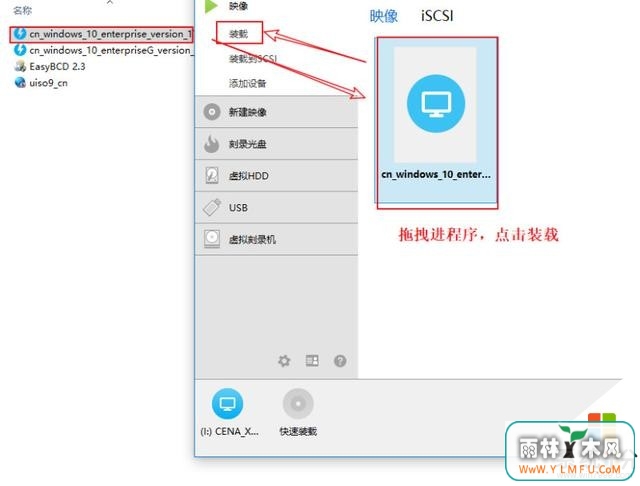Screen dimensions: 640x486
Task: Click the layout panel icon
Action: point(312,360)
